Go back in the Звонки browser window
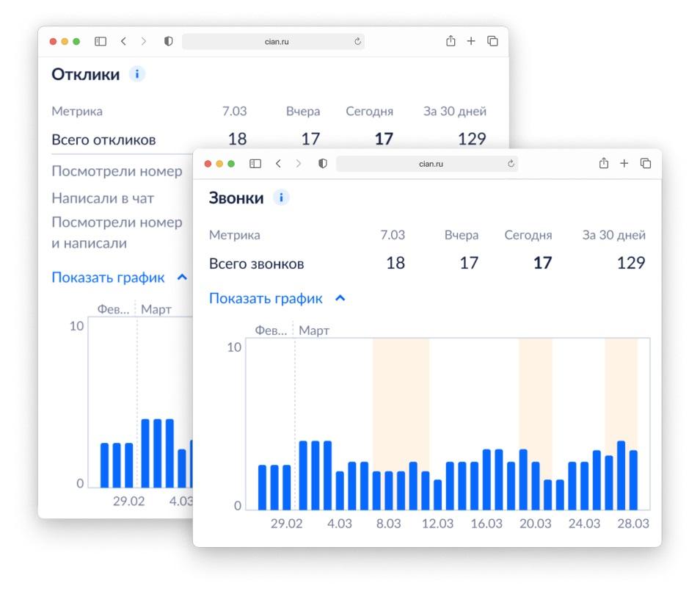Image resolution: width=700 pixels, height=597 pixels. point(278,164)
